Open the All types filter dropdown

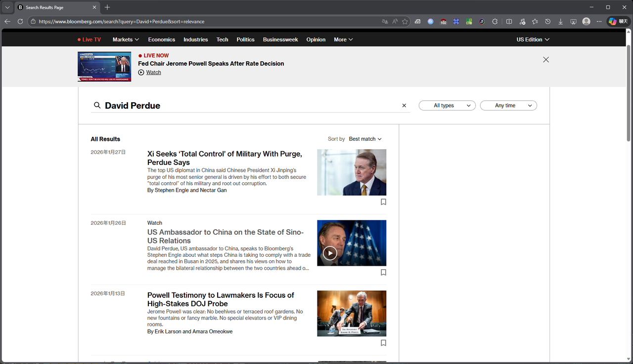pos(447,106)
